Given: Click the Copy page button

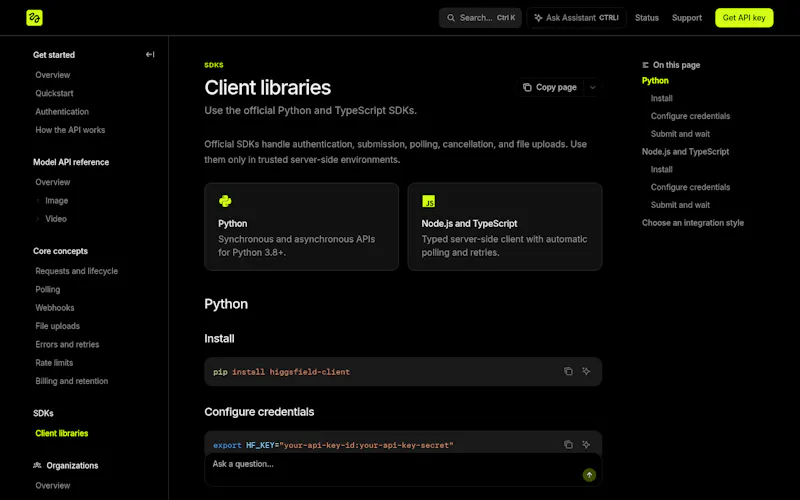Looking at the screenshot, I should pos(549,87).
